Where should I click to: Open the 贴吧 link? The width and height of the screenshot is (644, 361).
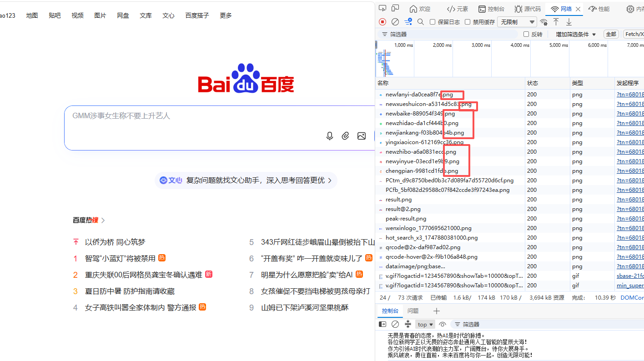pos(55,15)
